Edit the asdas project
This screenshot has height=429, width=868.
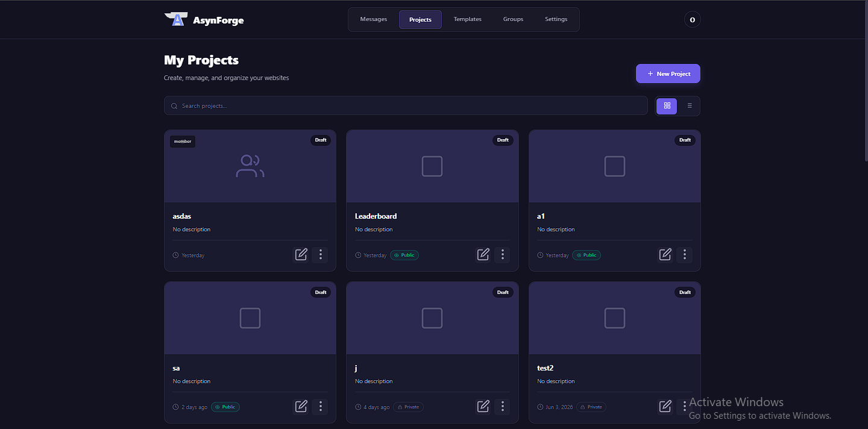click(301, 254)
